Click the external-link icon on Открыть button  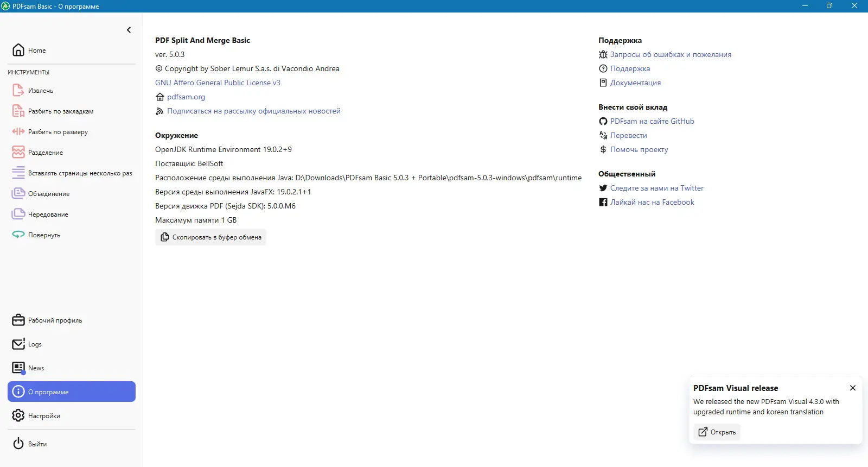(x=703, y=432)
